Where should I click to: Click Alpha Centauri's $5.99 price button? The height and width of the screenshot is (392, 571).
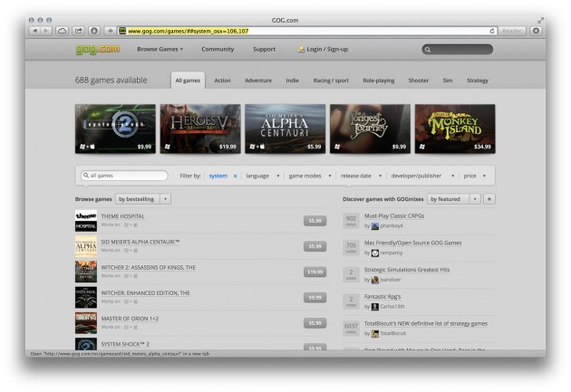pos(315,246)
